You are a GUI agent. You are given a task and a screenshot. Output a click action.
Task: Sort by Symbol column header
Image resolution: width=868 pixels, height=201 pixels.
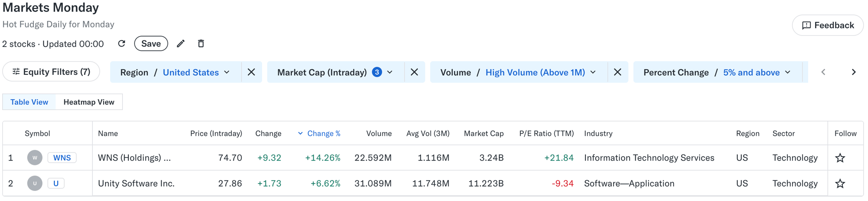(37, 134)
